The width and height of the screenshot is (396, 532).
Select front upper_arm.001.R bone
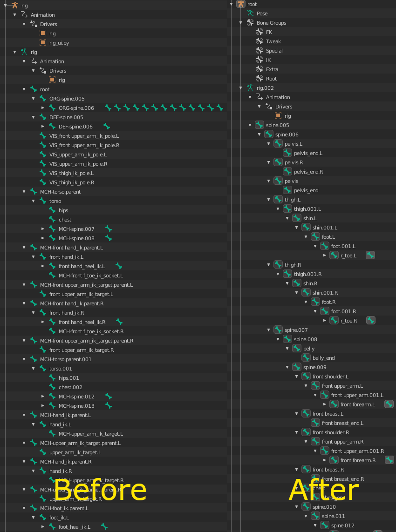pos(358,451)
